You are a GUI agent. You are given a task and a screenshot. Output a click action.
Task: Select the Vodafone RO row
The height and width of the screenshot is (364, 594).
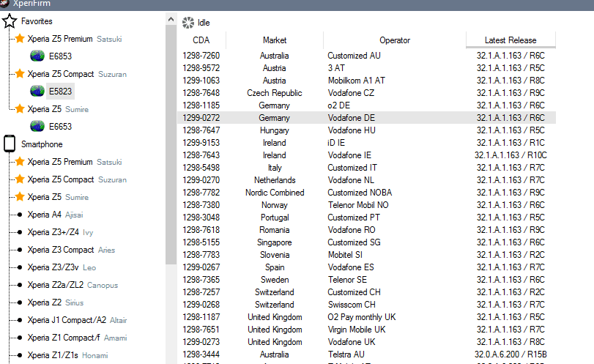tap(366, 230)
